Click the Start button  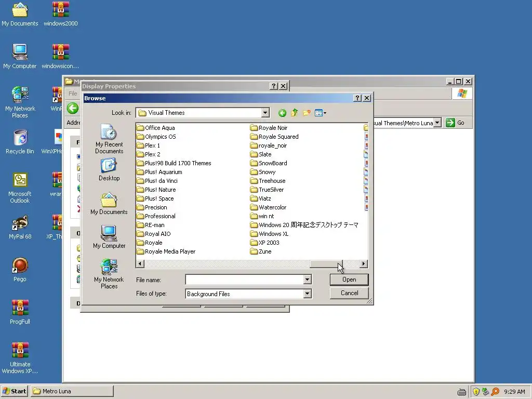click(14, 391)
